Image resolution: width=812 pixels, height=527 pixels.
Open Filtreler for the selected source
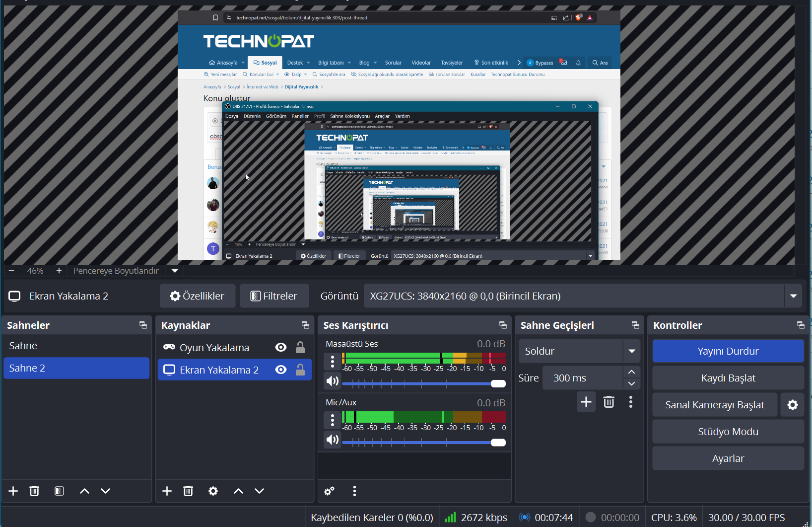pyautogui.click(x=274, y=296)
